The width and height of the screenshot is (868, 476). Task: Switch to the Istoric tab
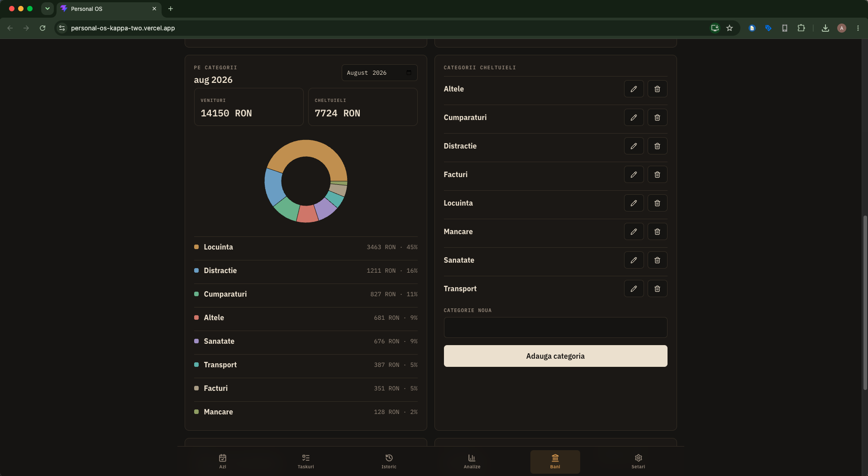point(389,462)
